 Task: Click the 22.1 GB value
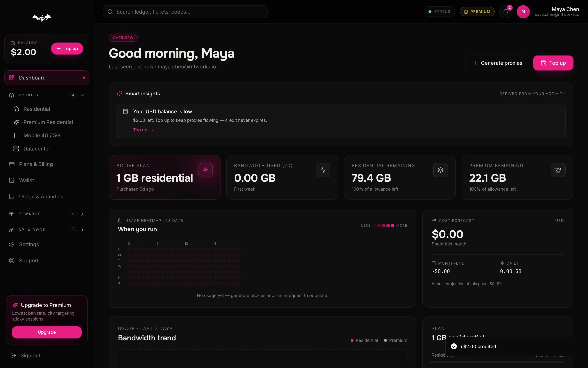click(487, 178)
